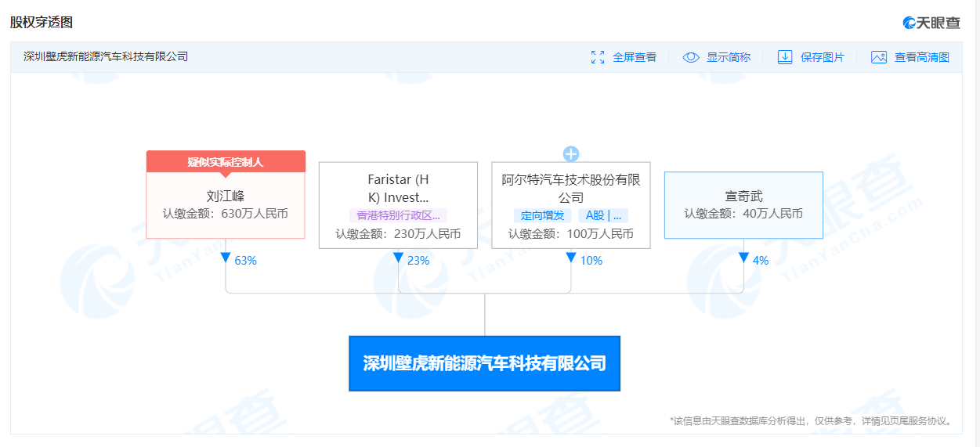Open Faristar (HK) Invest shareholder node

[398, 205]
